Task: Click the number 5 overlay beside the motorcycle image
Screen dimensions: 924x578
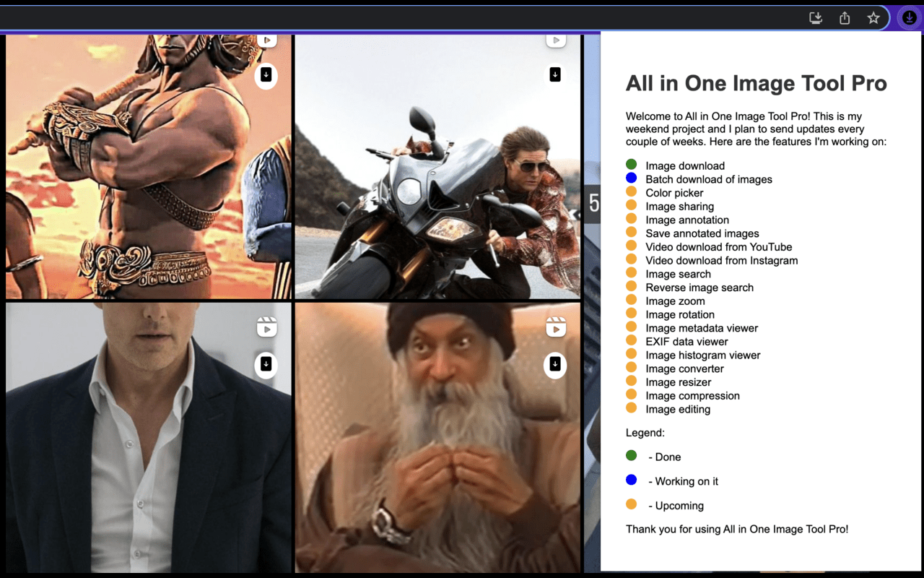Action: 593,204
